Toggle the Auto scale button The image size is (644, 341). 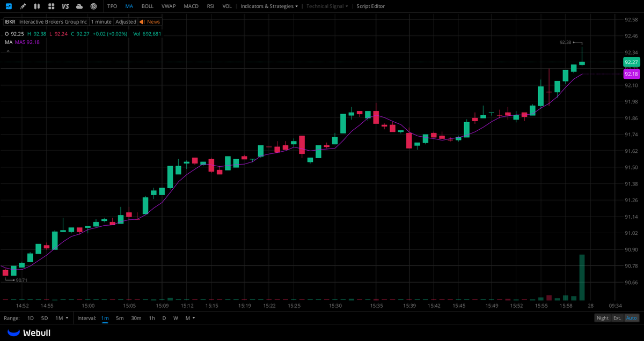click(632, 318)
